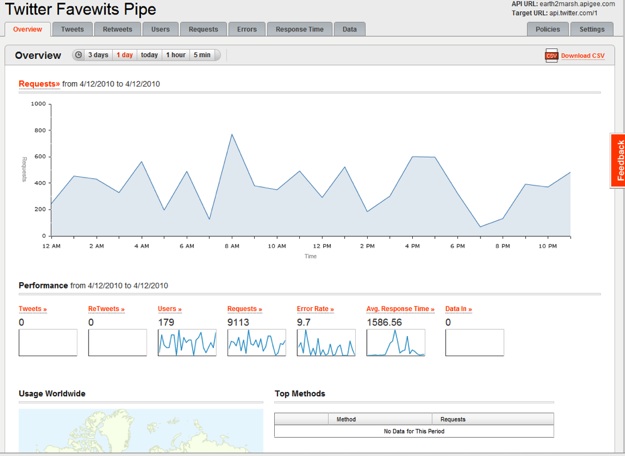Click the Usage Worldwide map
The width and height of the screenshot is (625, 456).
point(140,432)
